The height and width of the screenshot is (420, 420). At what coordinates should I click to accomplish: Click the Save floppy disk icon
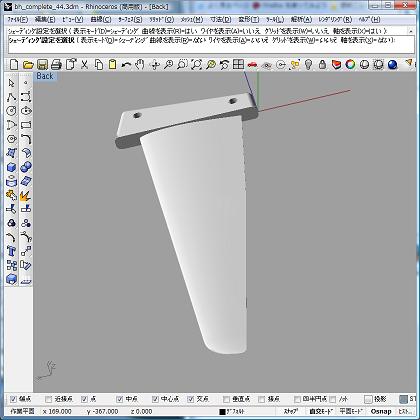pos(42,64)
